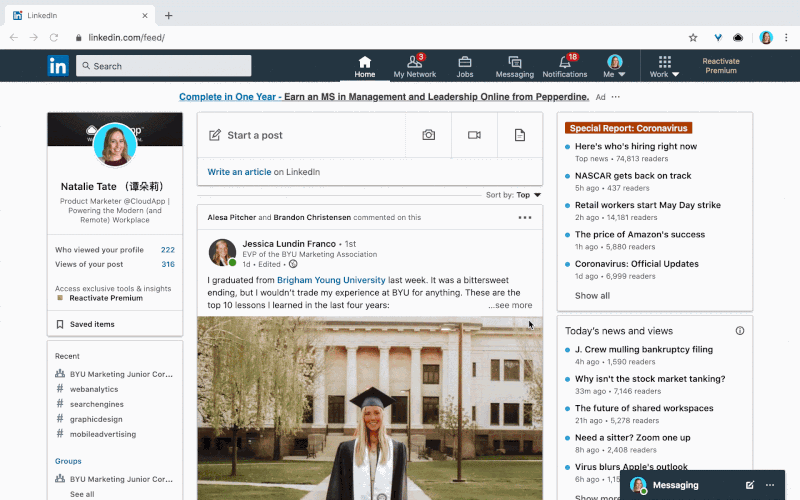Read The price of Amazon's success
Image resolution: width=800 pixels, height=500 pixels.
click(x=640, y=235)
